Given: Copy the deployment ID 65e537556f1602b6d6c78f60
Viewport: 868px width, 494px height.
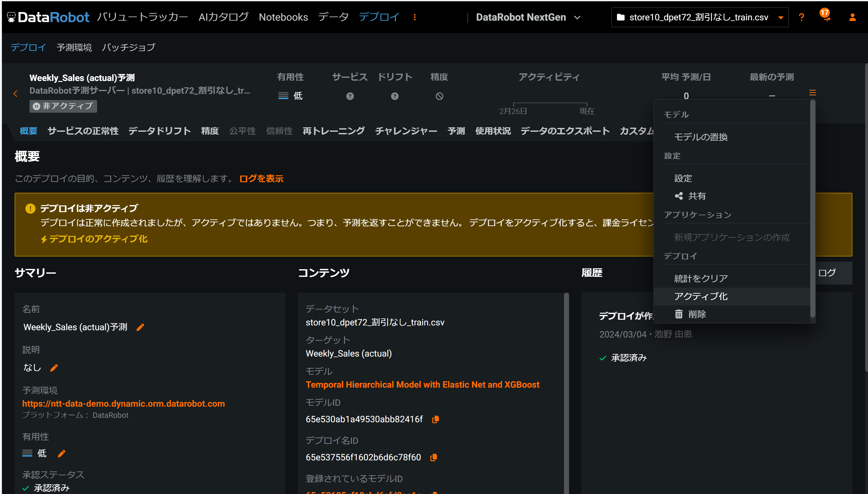Looking at the screenshot, I should [x=434, y=457].
